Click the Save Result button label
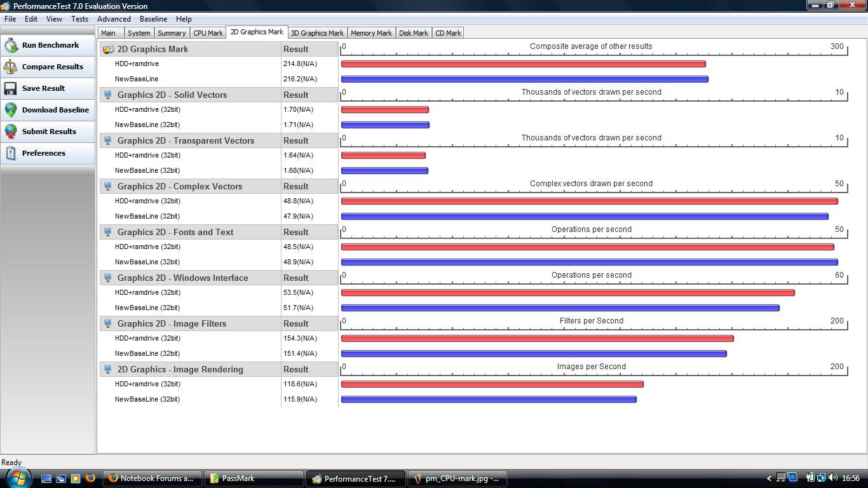 [43, 88]
